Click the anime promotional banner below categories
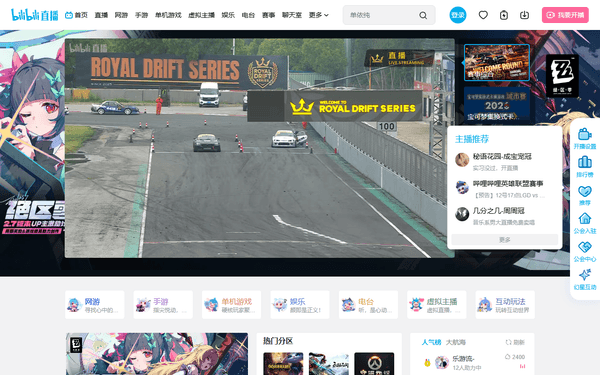This screenshot has width=600, height=375. point(157,354)
